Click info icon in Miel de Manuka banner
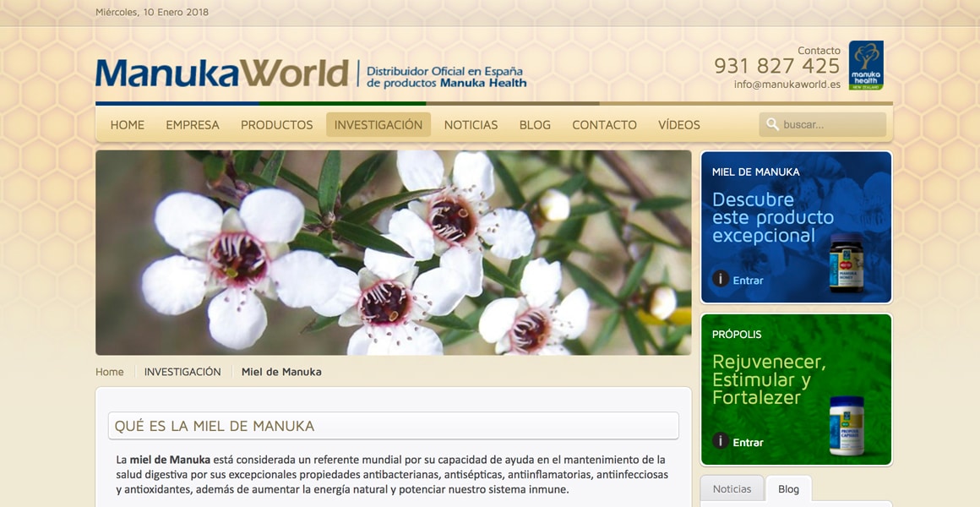The width and height of the screenshot is (980, 507). (x=721, y=279)
